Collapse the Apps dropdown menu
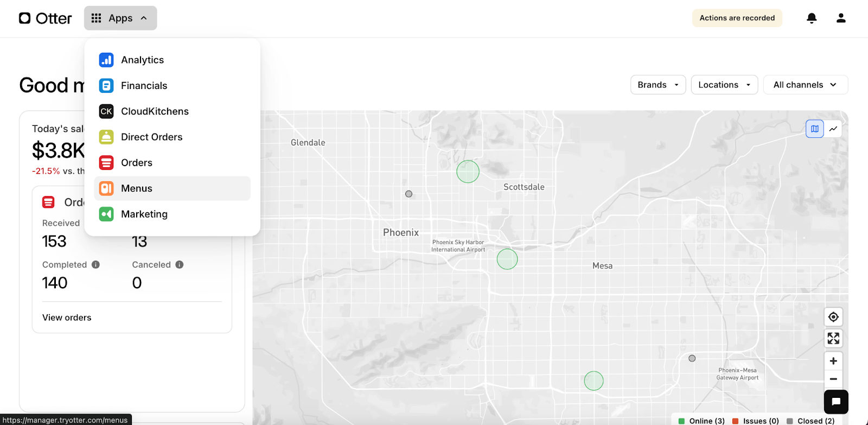 (120, 18)
